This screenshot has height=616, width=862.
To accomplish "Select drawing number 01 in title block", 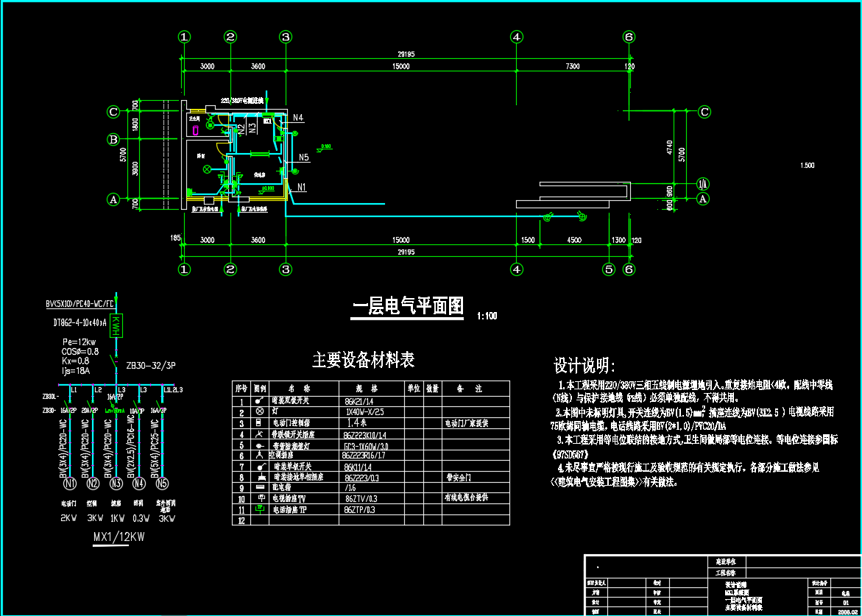I will [846, 602].
